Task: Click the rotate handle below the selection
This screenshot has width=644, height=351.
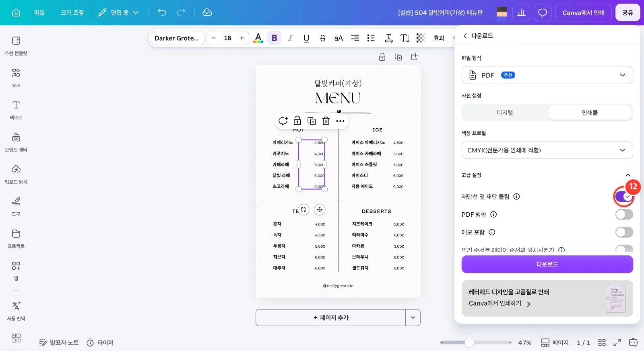Action: (x=304, y=209)
